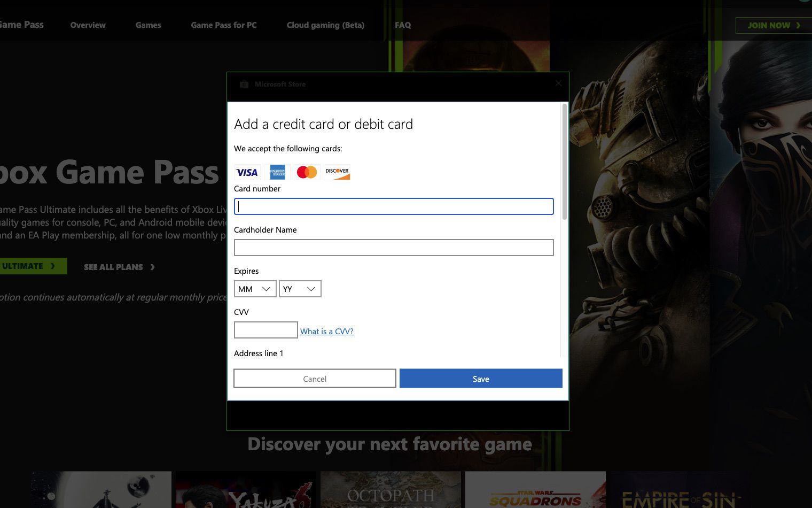Click the dialog's vertical scrollbar

pos(565,162)
